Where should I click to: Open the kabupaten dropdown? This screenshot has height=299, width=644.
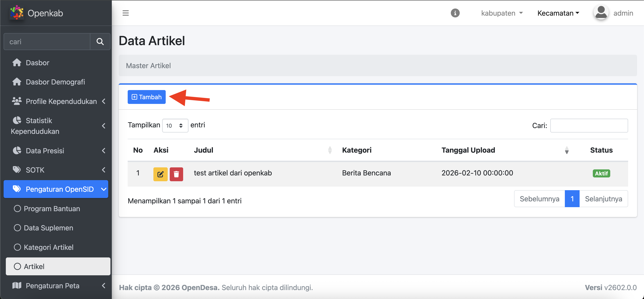point(502,13)
